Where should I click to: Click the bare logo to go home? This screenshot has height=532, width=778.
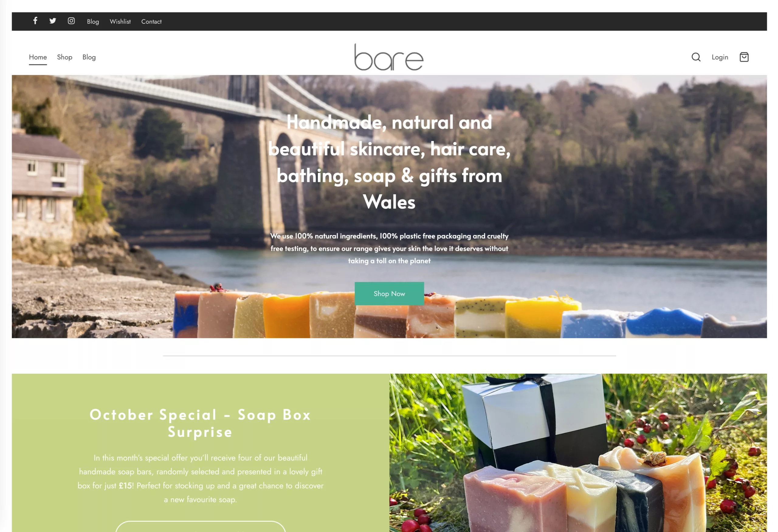[x=389, y=57]
